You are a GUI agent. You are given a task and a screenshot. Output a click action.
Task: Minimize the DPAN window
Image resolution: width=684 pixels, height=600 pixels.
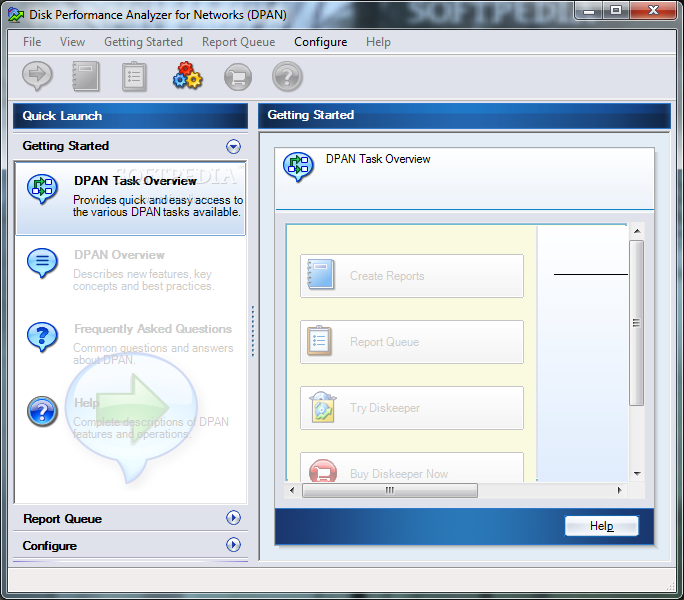(x=589, y=10)
